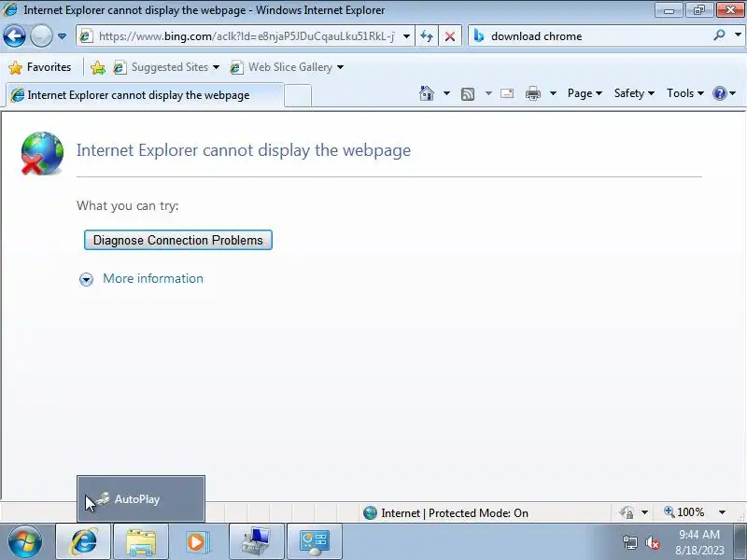Open the Favorites center
The image size is (747, 560).
coord(40,67)
